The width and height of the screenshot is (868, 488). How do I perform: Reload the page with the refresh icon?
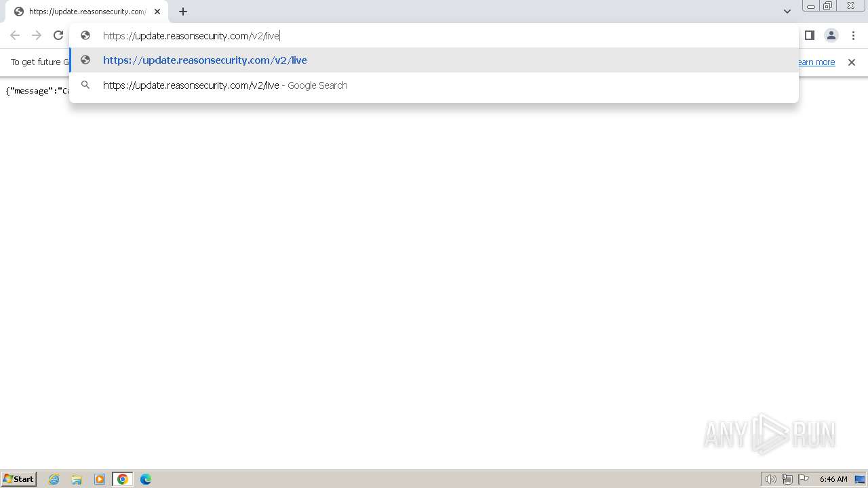coord(58,35)
